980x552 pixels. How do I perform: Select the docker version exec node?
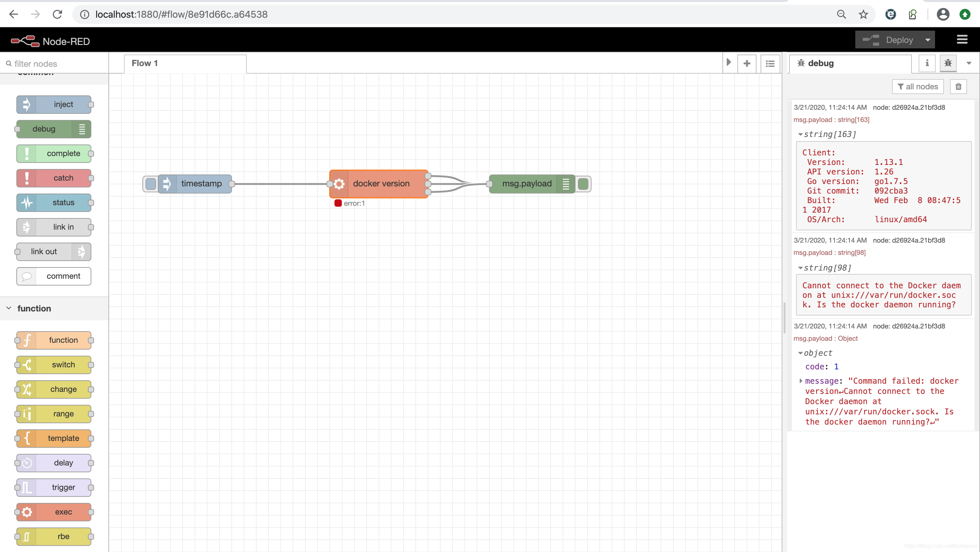click(379, 184)
